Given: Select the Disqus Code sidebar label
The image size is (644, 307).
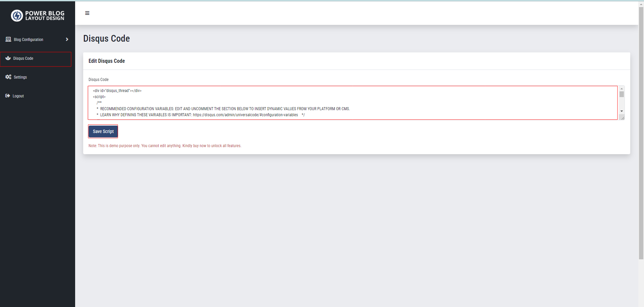Looking at the screenshot, I should (x=23, y=58).
